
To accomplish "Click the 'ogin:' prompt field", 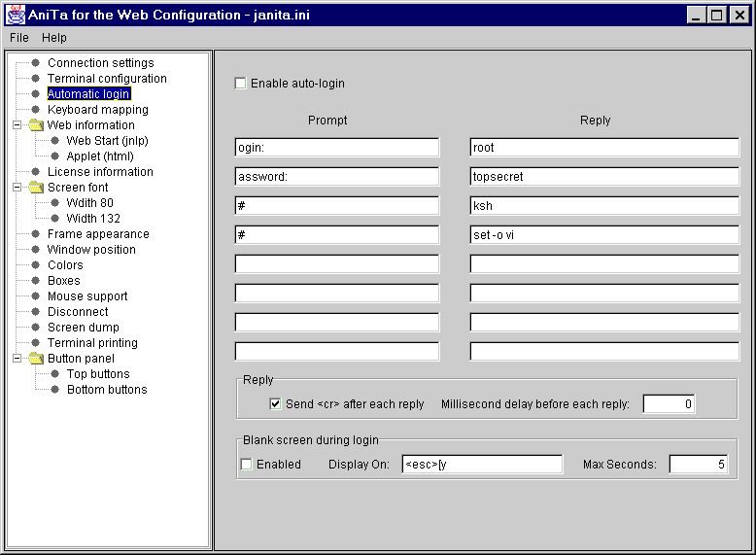I will click(337, 148).
